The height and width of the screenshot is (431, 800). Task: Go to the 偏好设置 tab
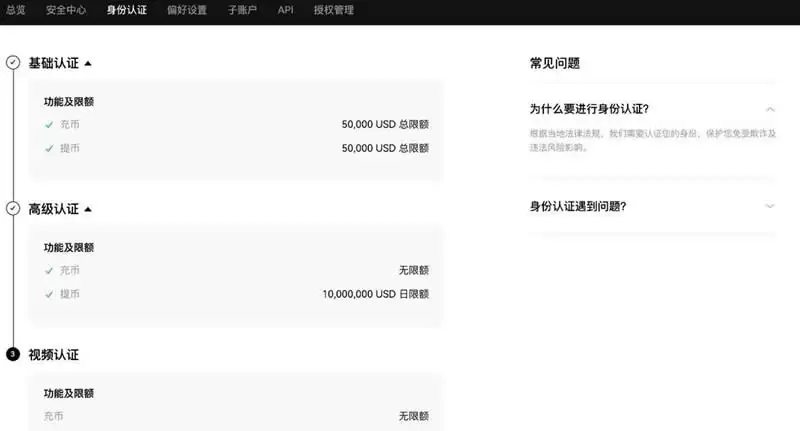coord(186,10)
